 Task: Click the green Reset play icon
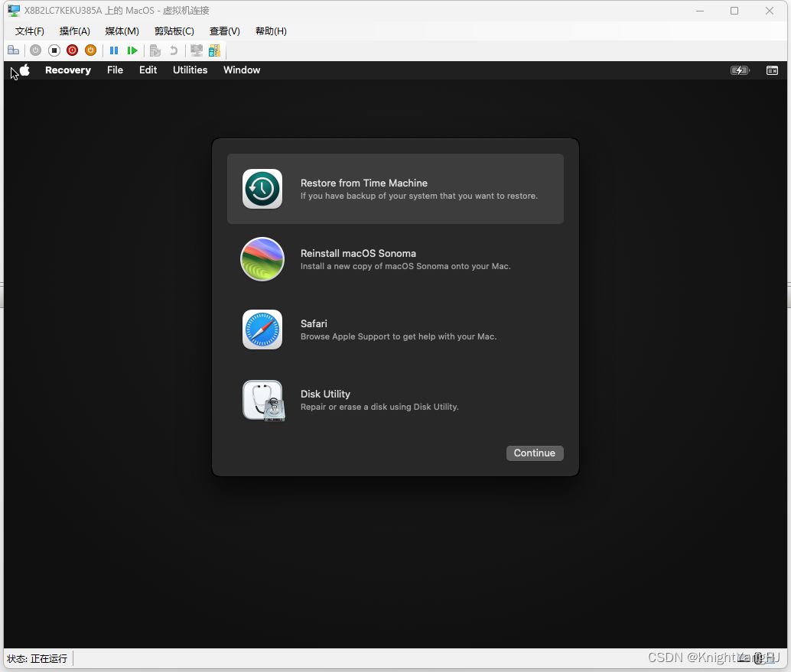[132, 50]
